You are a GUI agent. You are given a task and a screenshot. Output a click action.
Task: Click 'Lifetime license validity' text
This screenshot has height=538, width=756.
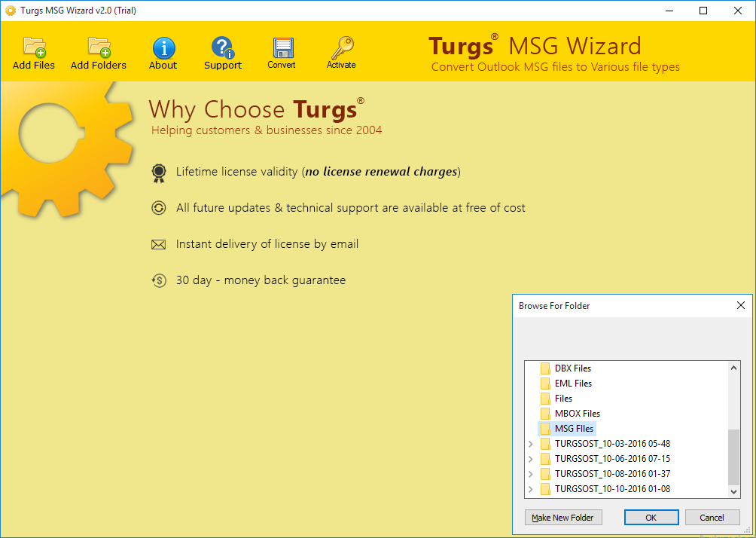click(x=236, y=172)
